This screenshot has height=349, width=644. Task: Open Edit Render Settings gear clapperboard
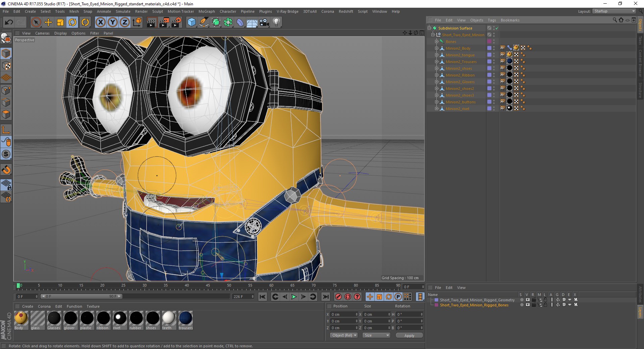[x=176, y=22]
